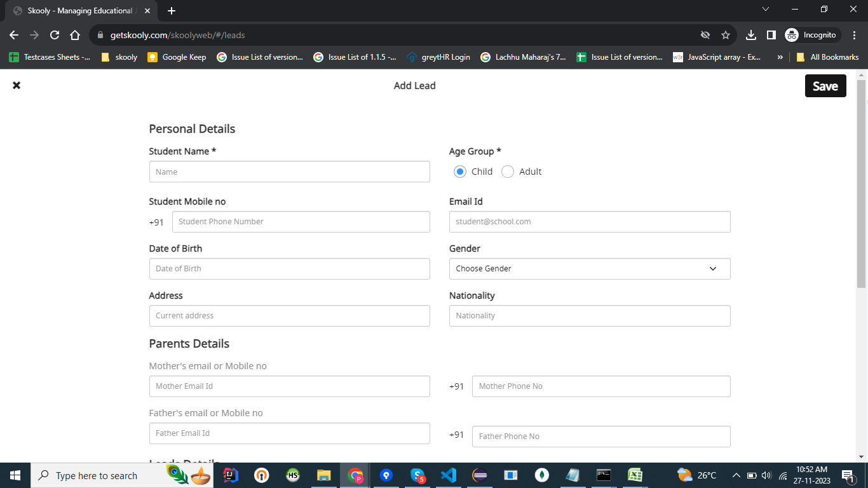Select the Child age group radio
Image resolution: width=868 pixels, height=488 pixels.
(x=460, y=172)
